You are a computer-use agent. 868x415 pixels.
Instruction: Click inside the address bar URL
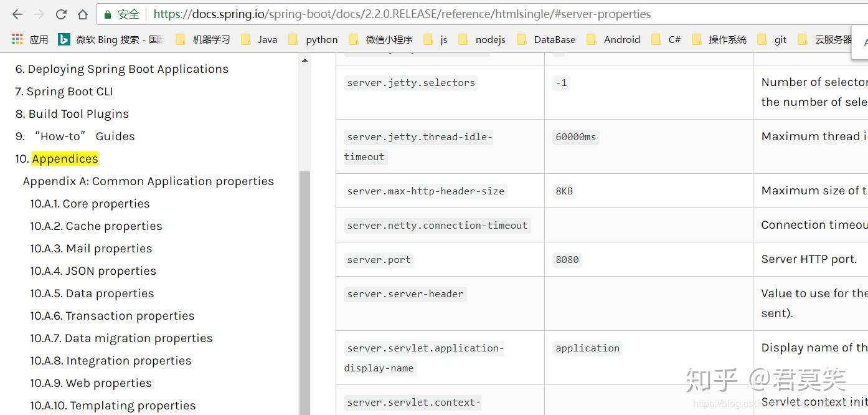pos(411,14)
